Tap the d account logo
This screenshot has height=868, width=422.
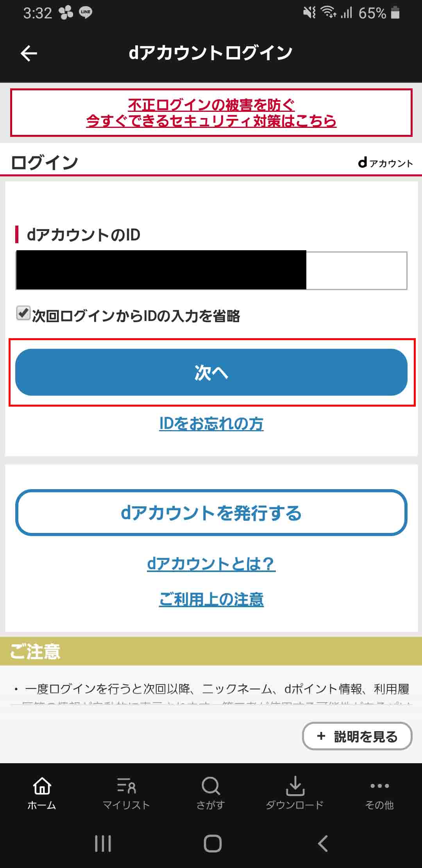click(x=385, y=163)
